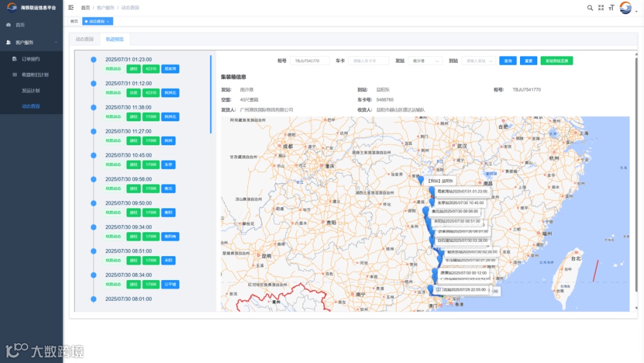Click the 首页 breadcrumb link
644x363 pixels.
pos(85,8)
